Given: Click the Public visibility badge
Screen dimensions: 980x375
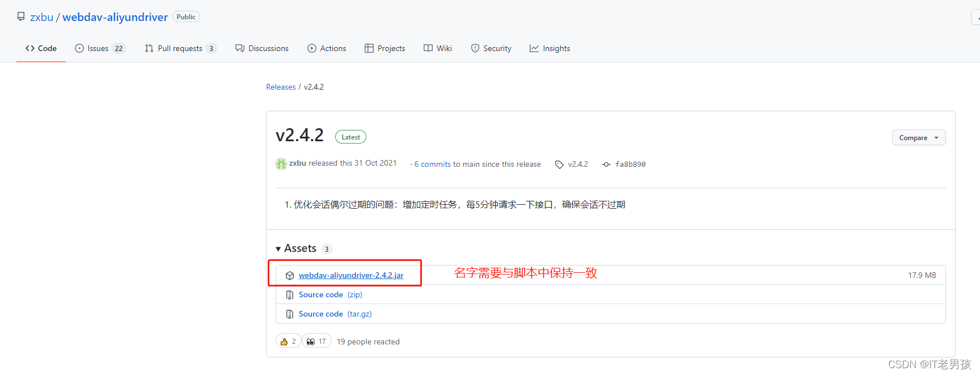Looking at the screenshot, I should (x=186, y=17).
